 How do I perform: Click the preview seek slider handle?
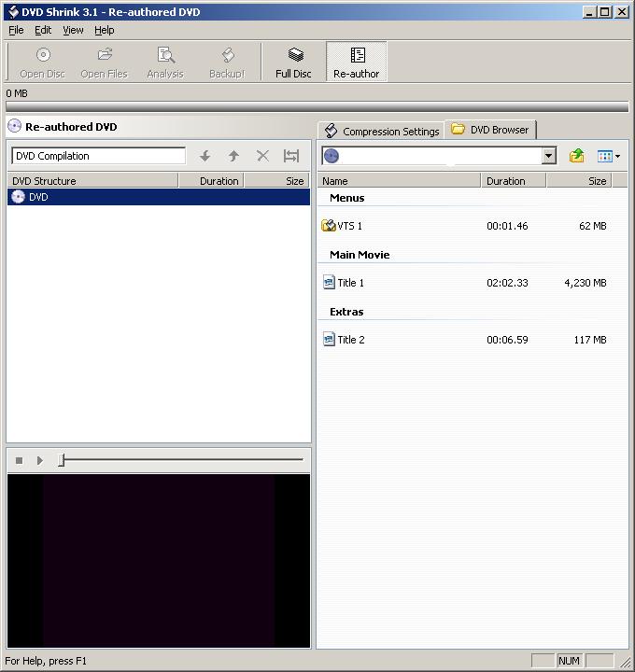[62, 460]
